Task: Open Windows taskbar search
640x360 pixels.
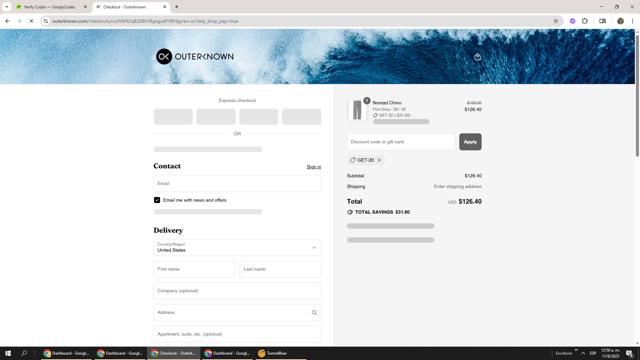Action: pos(24,353)
